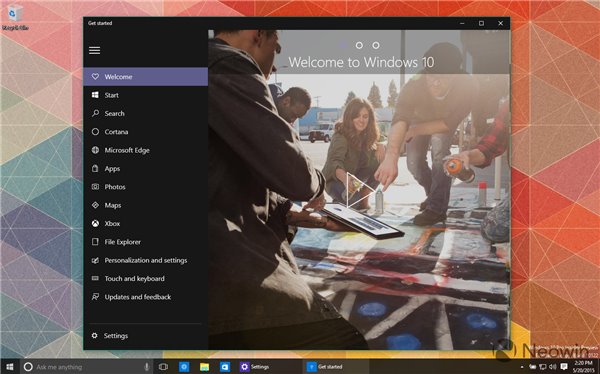Open Updates and feedback section
Screen dimensions: 600x374
146,297
